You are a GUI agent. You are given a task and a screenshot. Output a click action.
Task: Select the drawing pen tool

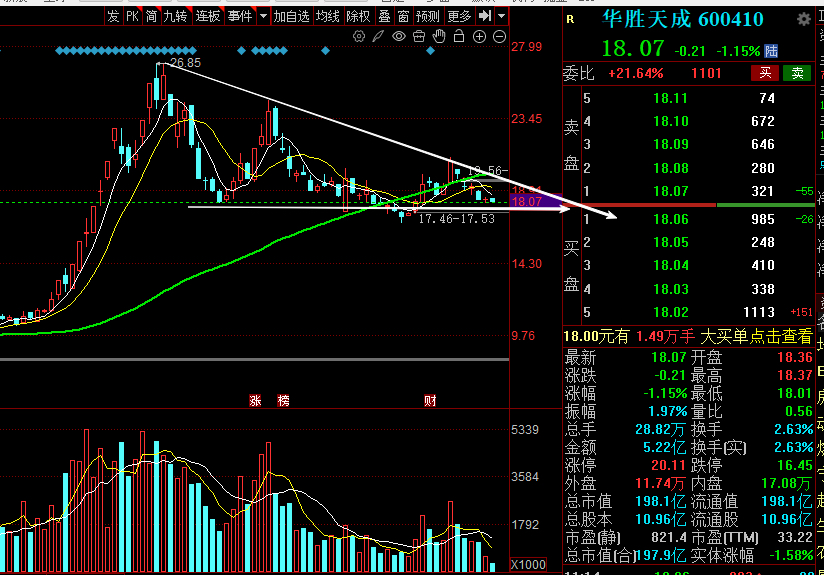pyautogui.click(x=378, y=36)
